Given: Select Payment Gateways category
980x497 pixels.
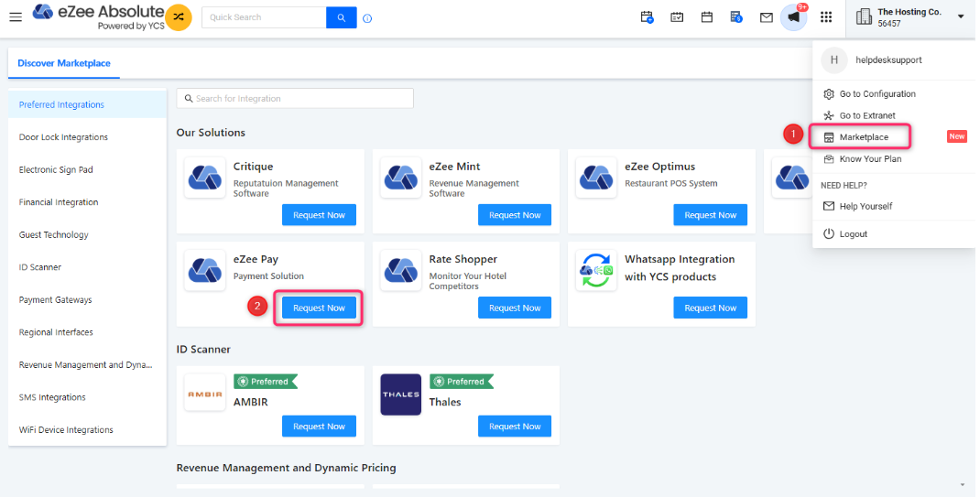Looking at the screenshot, I should pyautogui.click(x=88, y=299).
